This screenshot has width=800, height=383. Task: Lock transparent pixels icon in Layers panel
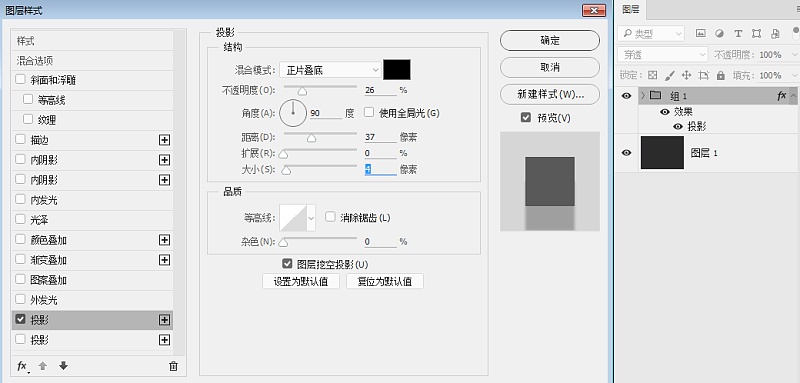click(x=653, y=75)
